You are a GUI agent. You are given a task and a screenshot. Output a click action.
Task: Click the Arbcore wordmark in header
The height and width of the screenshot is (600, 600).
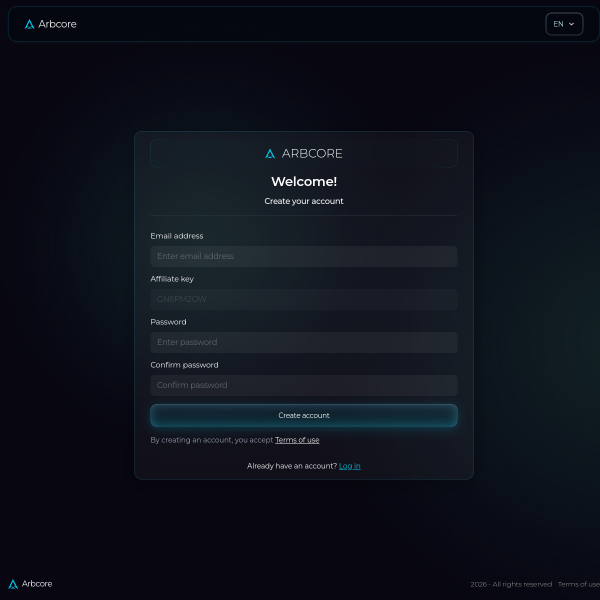click(57, 24)
